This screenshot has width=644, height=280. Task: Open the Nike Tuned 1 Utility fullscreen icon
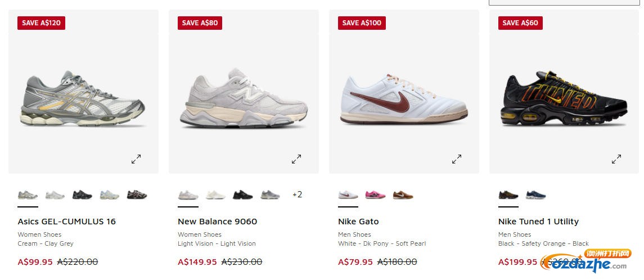click(616, 159)
